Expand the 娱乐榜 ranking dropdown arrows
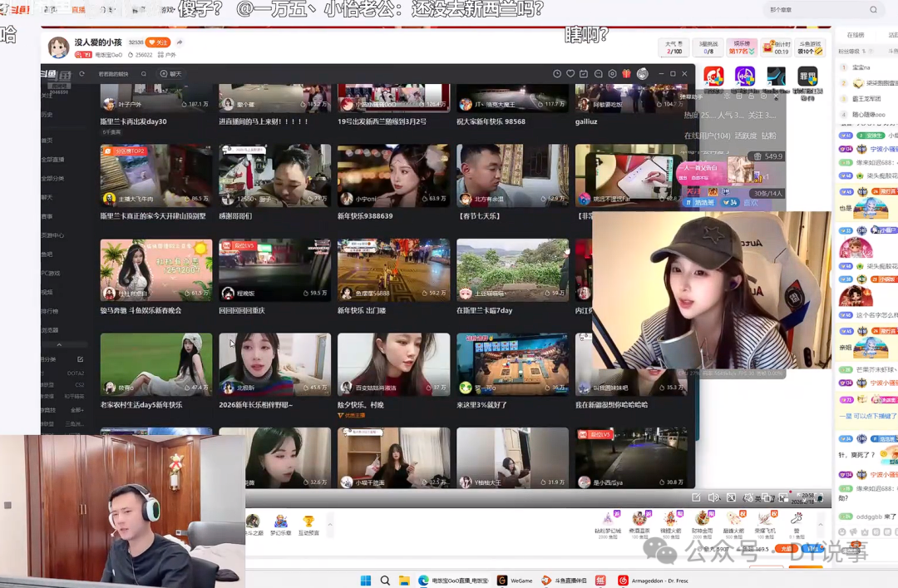Viewport: 898px width, 588px height. point(752,52)
